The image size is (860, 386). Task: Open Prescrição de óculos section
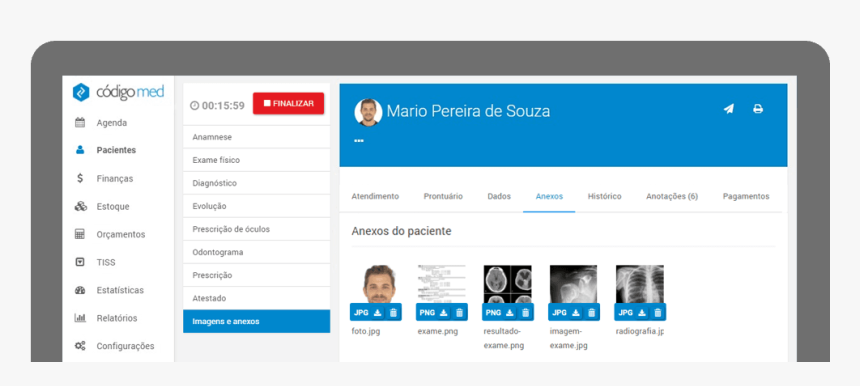(257, 229)
